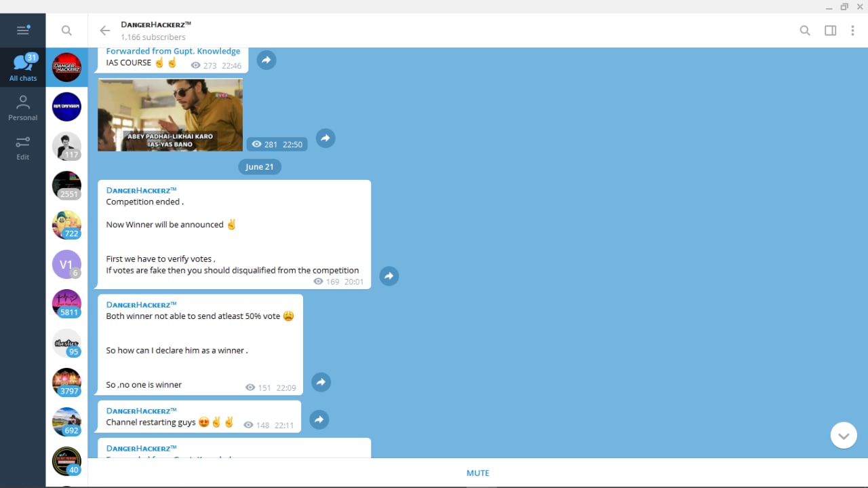Open the chat with 40 unread messages
Screen dimensions: 868x488
tap(66, 461)
